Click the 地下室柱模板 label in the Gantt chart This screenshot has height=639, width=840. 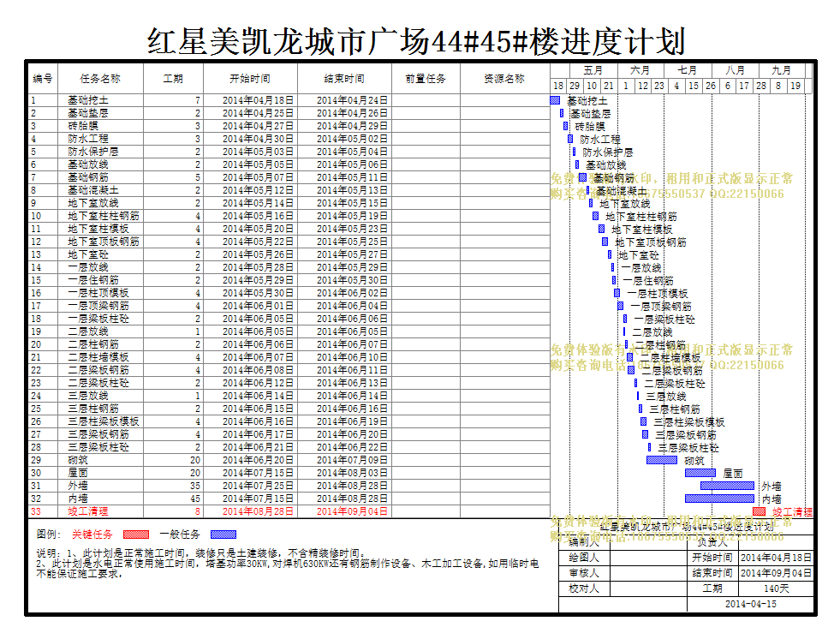pos(642,230)
